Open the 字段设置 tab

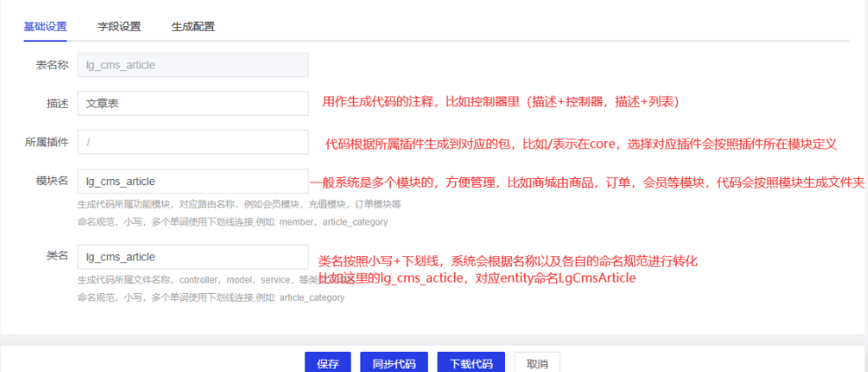pyautogui.click(x=118, y=26)
